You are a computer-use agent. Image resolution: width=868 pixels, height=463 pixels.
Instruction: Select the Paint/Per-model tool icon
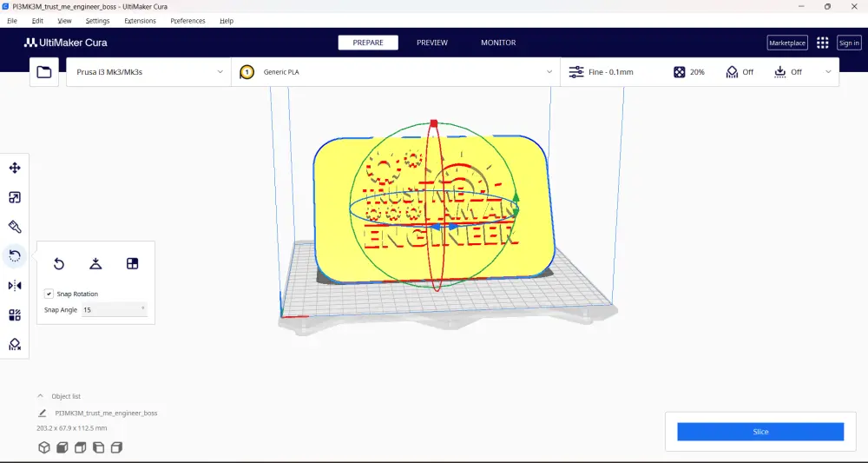click(15, 227)
